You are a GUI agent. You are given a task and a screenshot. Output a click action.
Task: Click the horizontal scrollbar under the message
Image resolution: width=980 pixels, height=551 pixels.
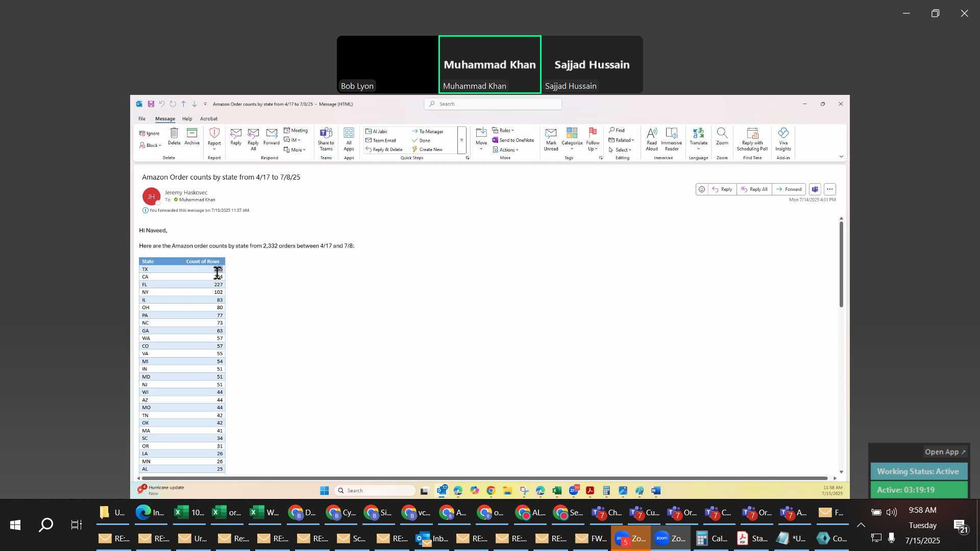(x=484, y=479)
